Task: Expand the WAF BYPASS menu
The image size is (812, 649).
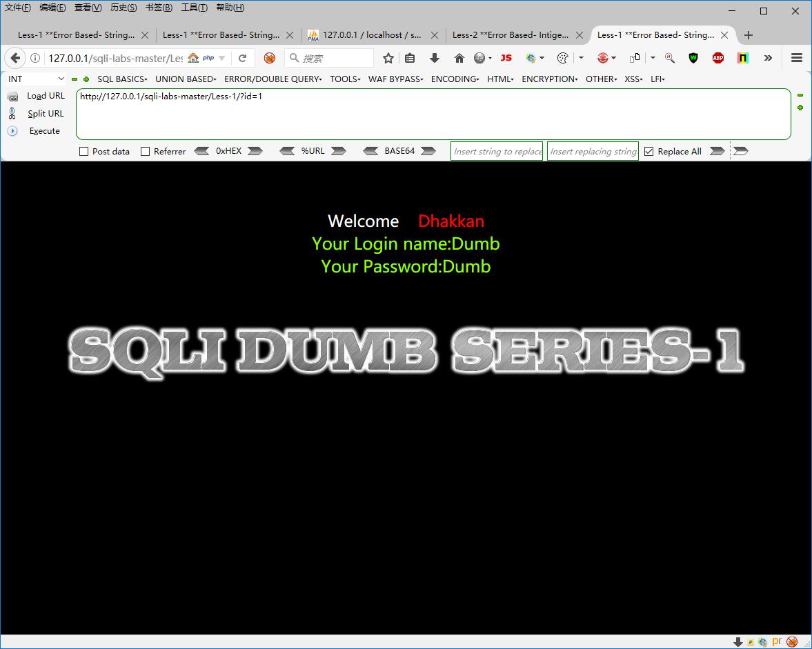Action: (x=395, y=79)
